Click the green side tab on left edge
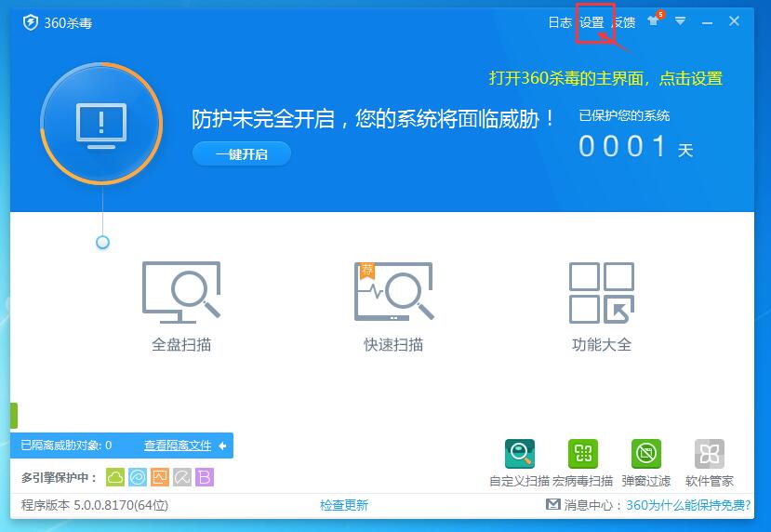Image resolution: width=771 pixels, height=532 pixels. click(x=14, y=416)
